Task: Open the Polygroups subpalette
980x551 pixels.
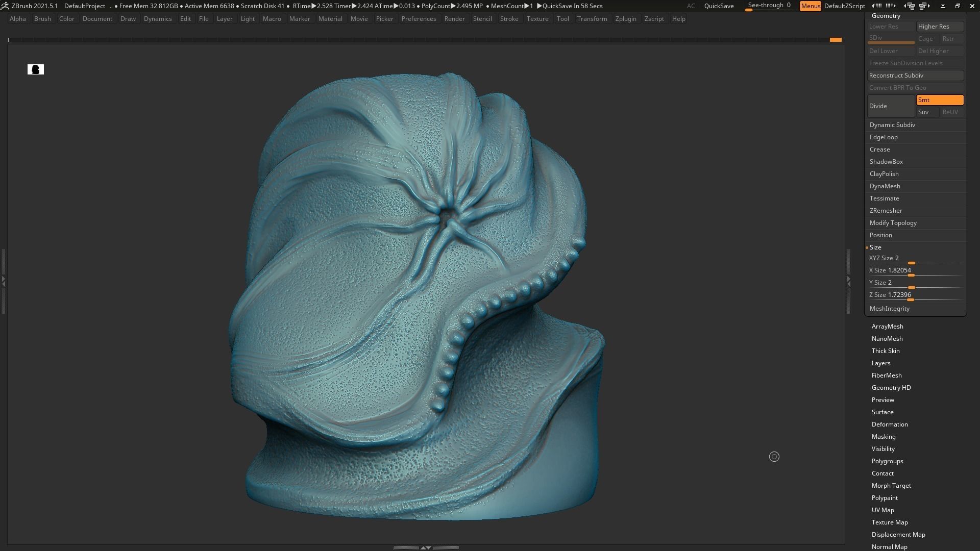Action: point(887,461)
